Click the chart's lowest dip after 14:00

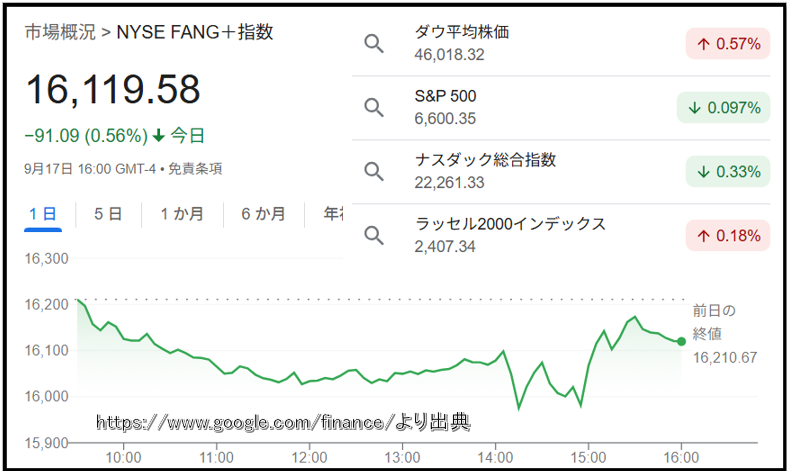point(519,408)
